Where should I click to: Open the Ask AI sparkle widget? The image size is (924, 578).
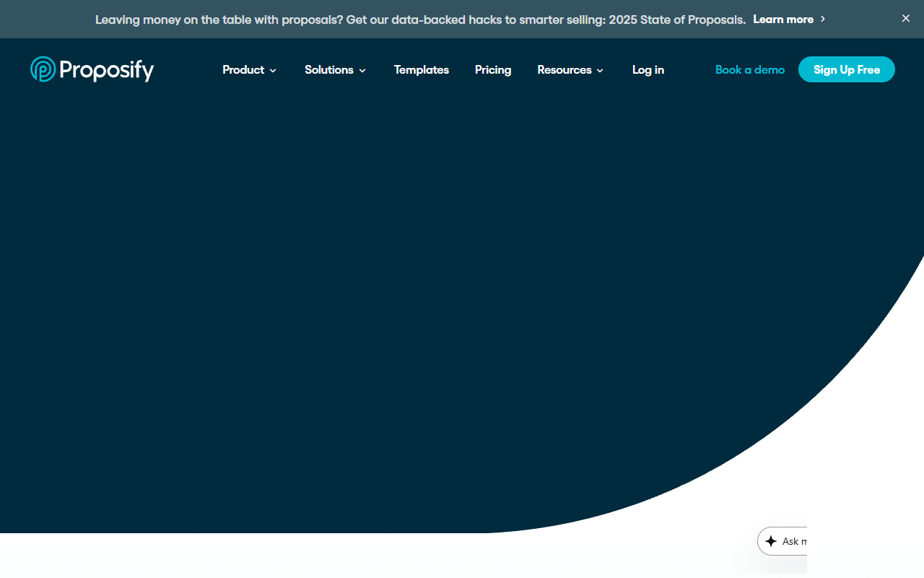[x=783, y=541]
